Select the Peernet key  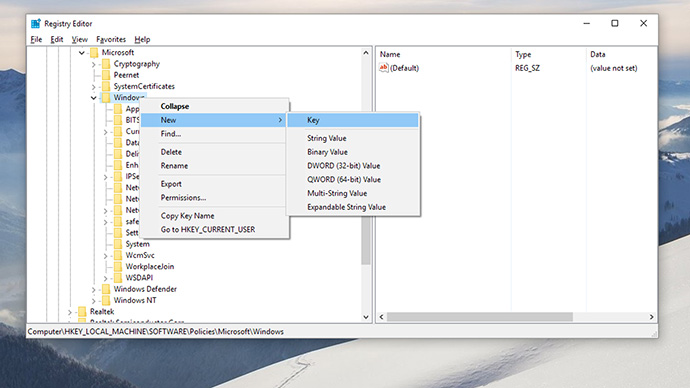126,75
